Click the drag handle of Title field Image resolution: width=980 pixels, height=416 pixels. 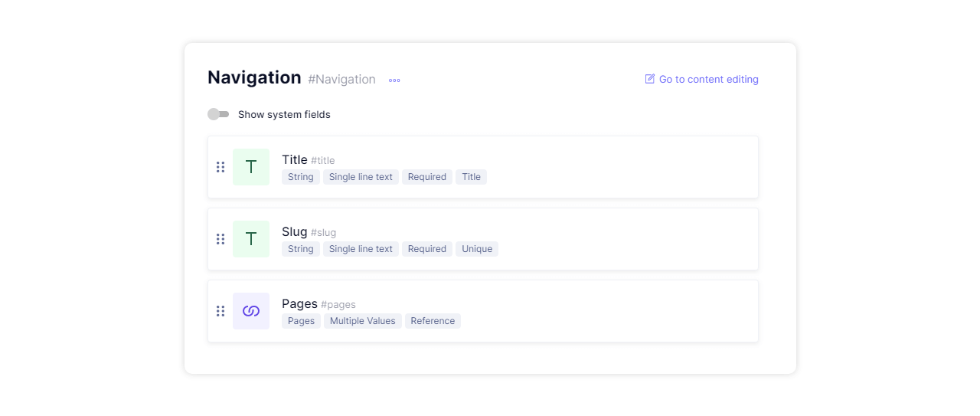pos(220,167)
